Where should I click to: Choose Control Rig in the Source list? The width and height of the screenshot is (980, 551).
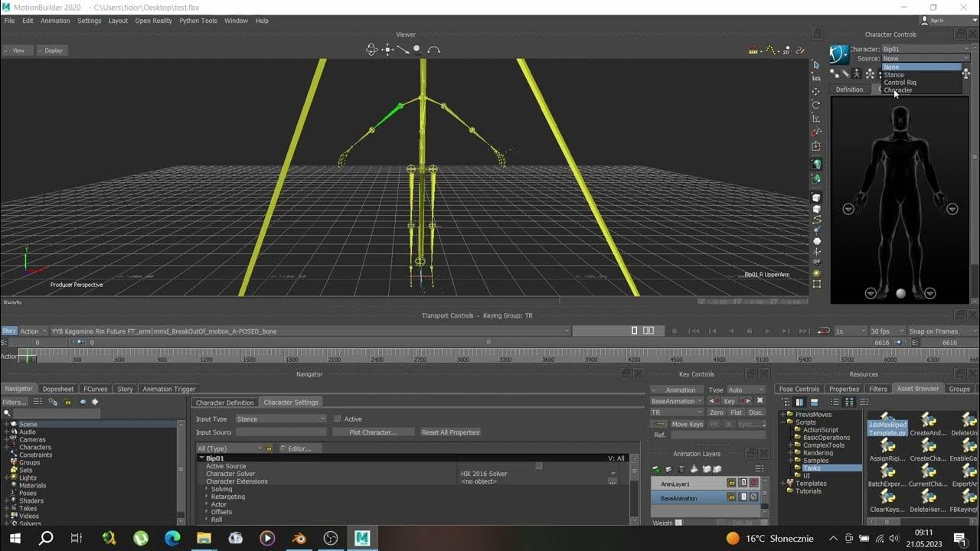click(x=922, y=83)
